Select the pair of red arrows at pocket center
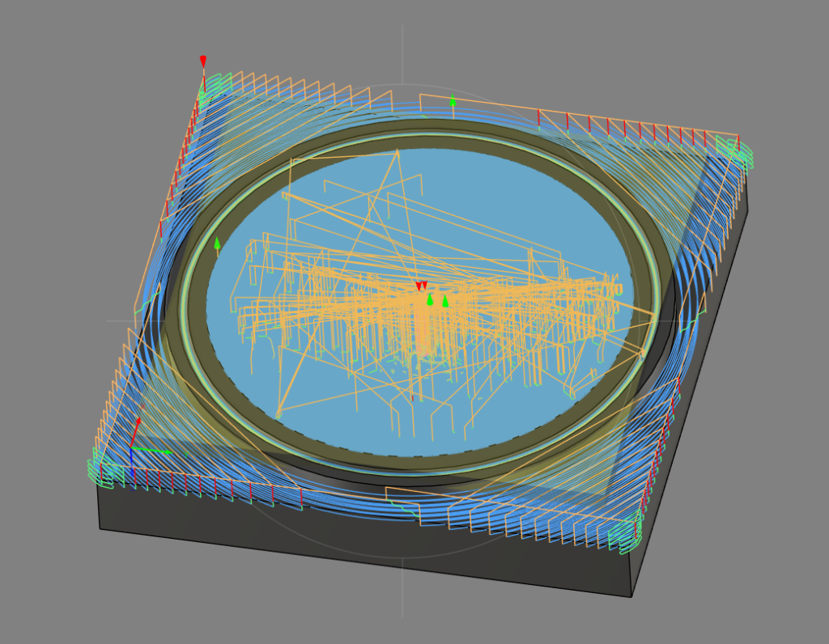This screenshot has height=644, width=829. tap(421, 286)
